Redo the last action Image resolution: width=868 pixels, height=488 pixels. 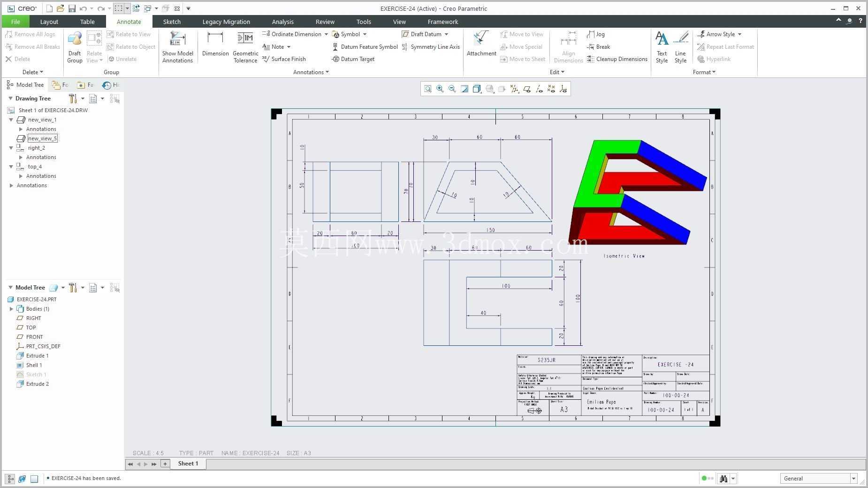point(100,8)
